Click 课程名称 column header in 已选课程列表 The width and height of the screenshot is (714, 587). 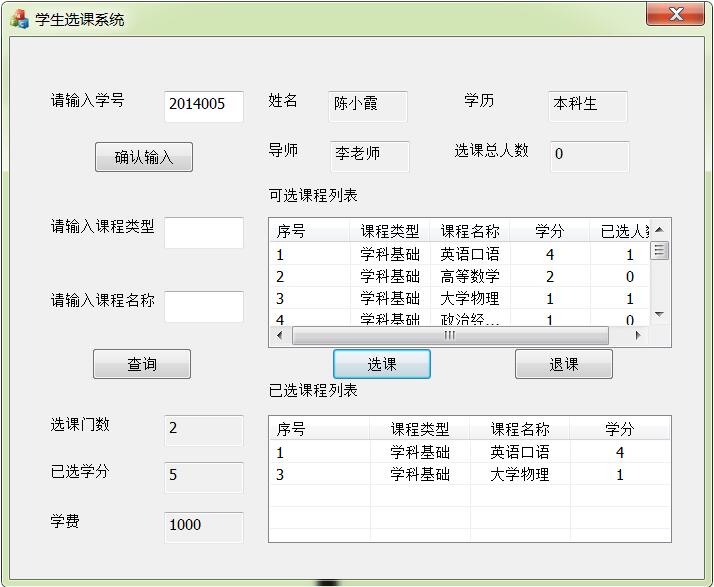coord(520,429)
